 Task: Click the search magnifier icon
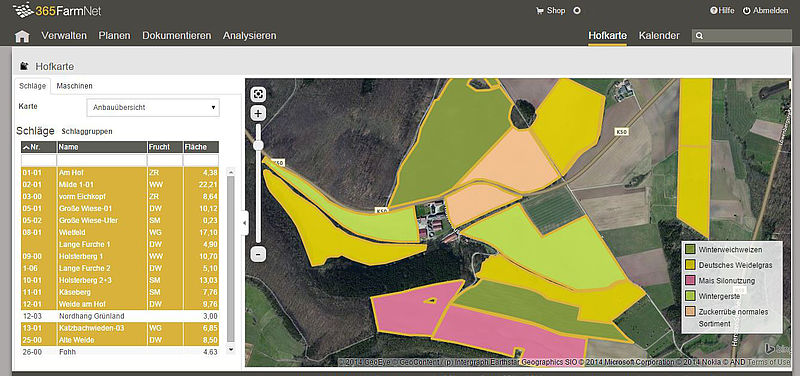pos(699,36)
